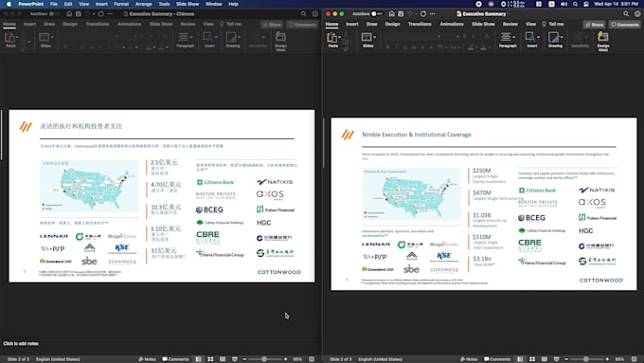
Task: Open Apple menu in menu bar
Action: pos(9,4)
